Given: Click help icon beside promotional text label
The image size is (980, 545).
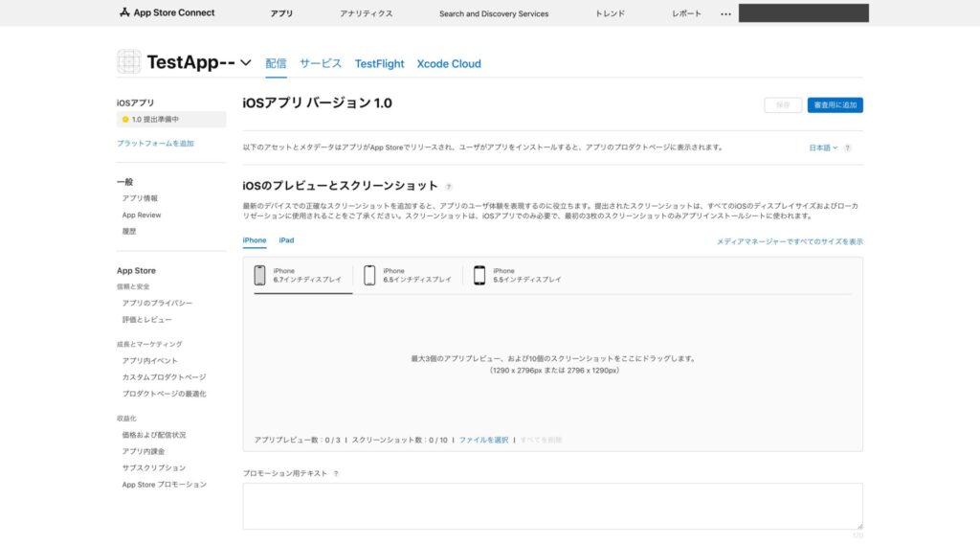Looking at the screenshot, I should 336,474.
